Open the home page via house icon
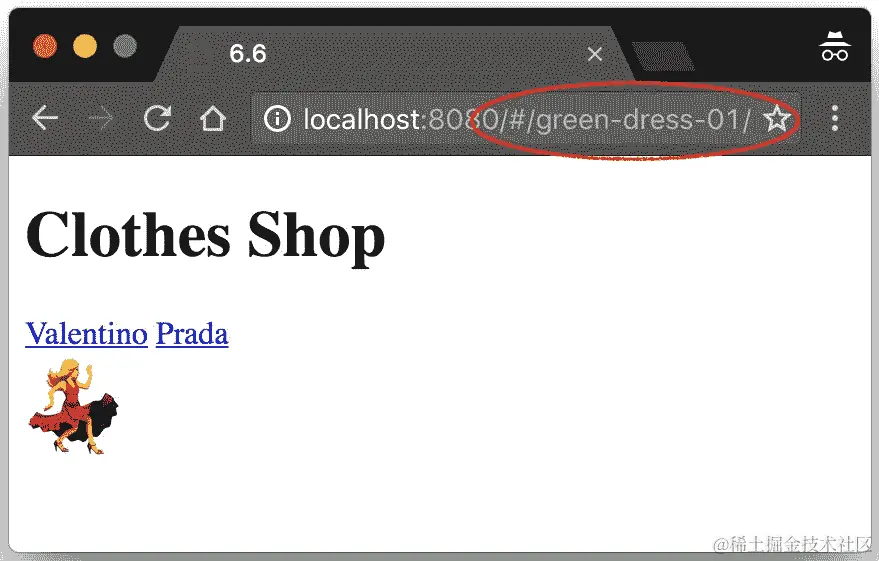The width and height of the screenshot is (879, 561). click(213, 118)
